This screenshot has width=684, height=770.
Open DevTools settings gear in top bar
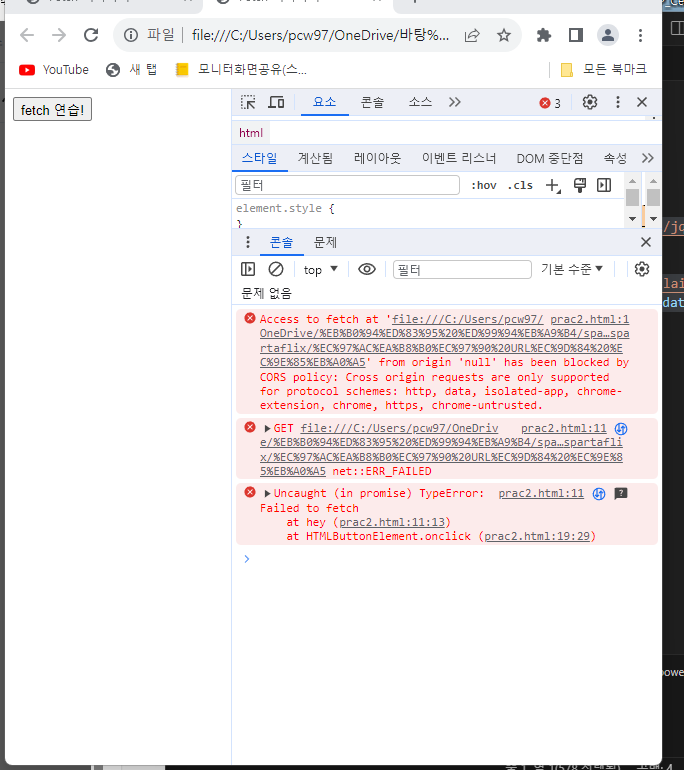coord(590,102)
